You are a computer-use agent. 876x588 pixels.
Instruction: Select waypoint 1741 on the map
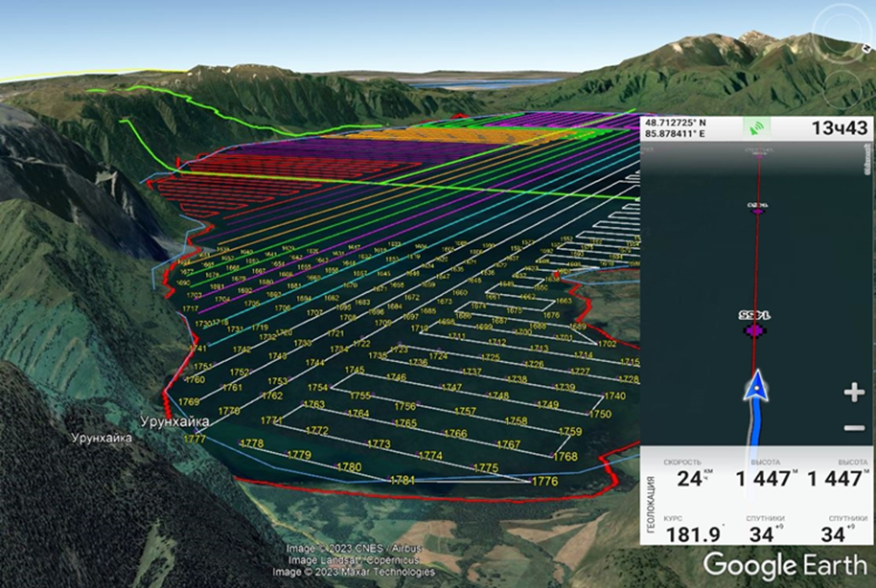coord(197,349)
